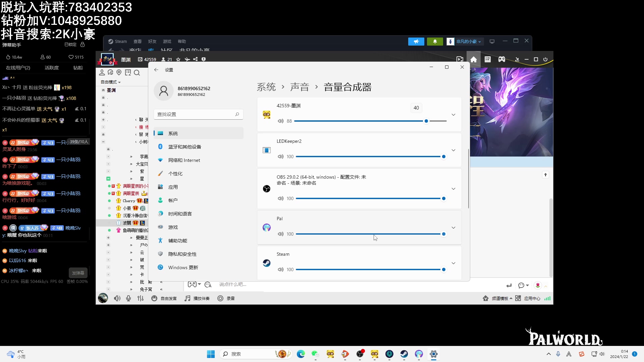Open the Steam icon in the taskbar

pyautogui.click(x=404, y=354)
